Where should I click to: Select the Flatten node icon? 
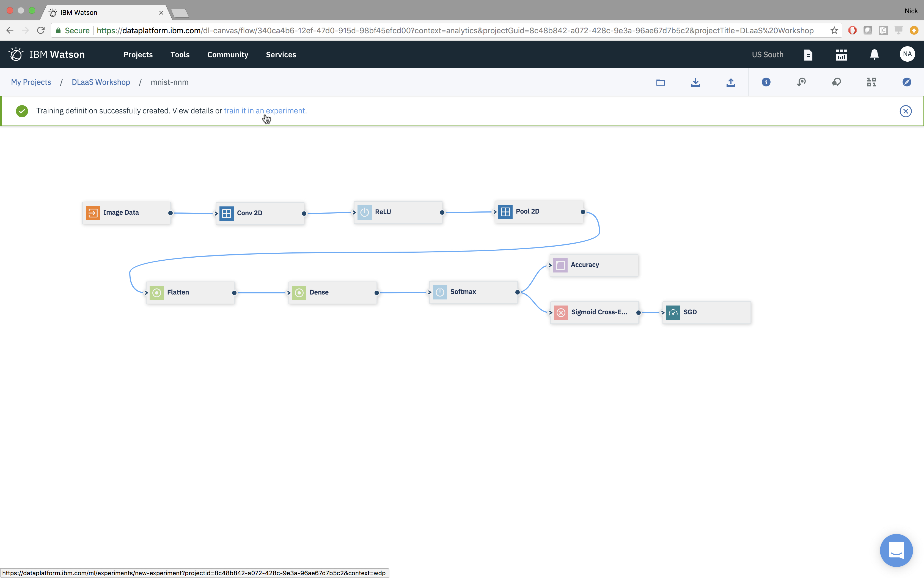pyautogui.click(x=156, y=293)
